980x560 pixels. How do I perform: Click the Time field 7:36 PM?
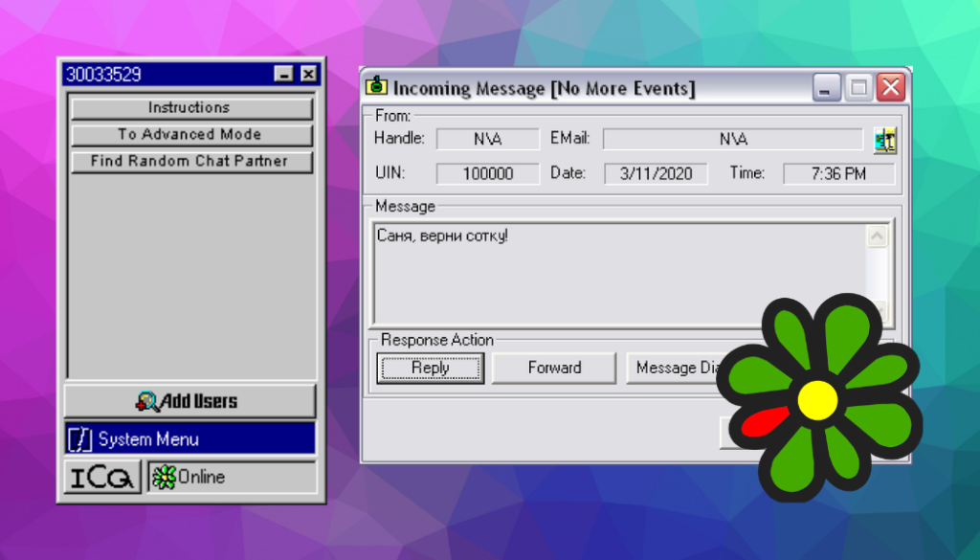(838, 174)
